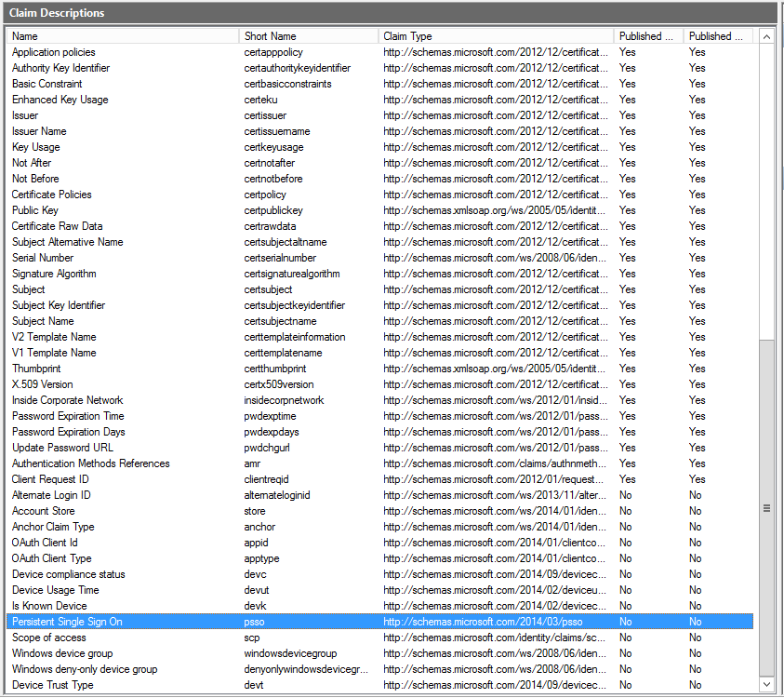Choose the Authority Key Identifier entry

click(60, 68)
